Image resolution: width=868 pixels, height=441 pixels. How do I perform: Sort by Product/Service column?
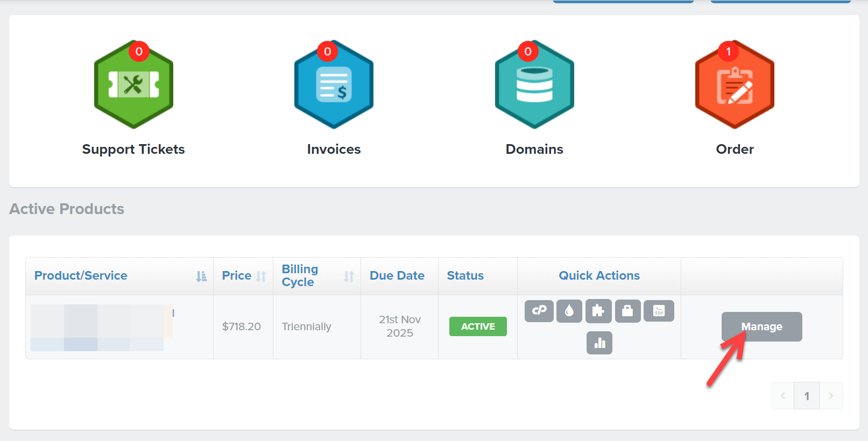[119, 276]
